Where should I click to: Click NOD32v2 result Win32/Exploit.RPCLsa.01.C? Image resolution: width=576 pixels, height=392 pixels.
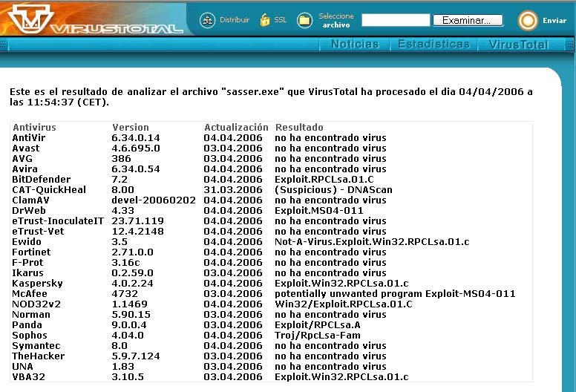pos(344,304)
